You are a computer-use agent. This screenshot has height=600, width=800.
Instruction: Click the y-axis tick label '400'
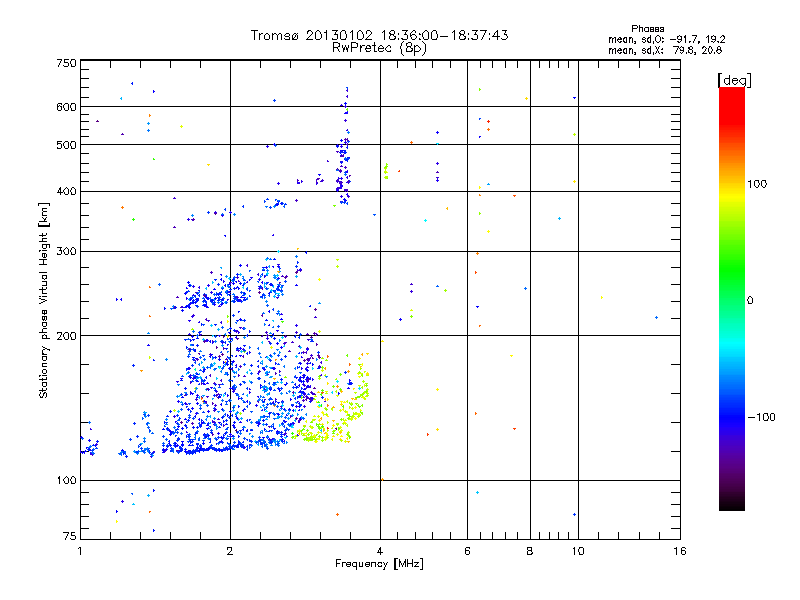(66, 192)
